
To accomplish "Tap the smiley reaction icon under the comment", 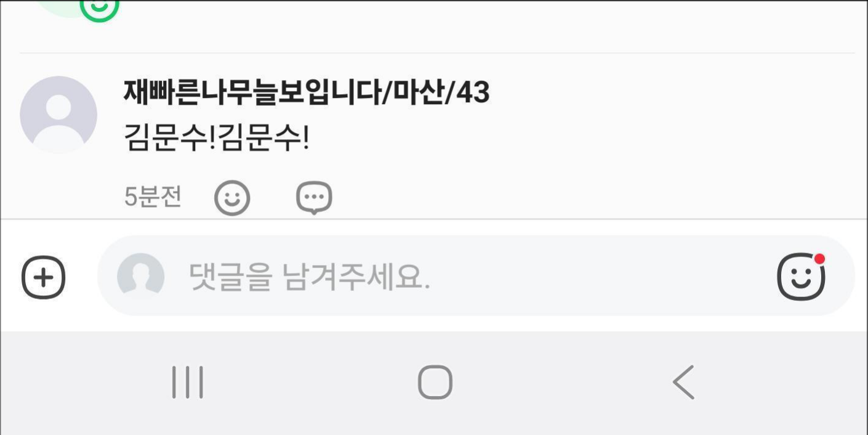I will (232, 198).
